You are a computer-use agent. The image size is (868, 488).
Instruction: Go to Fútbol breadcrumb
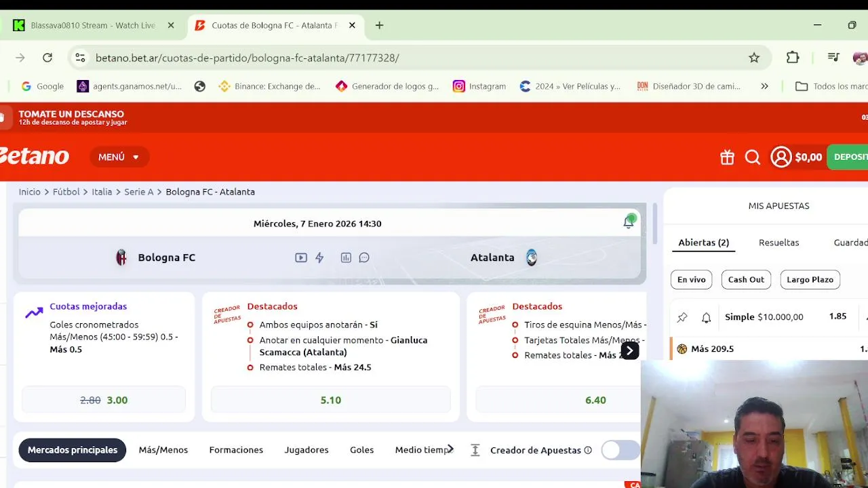click(x=66, y=192)
